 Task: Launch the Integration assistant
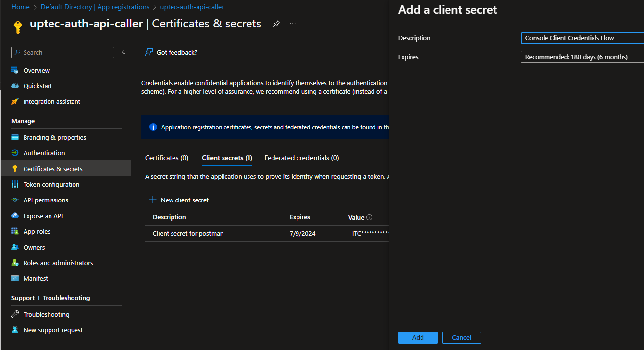(x=51, y=101)
